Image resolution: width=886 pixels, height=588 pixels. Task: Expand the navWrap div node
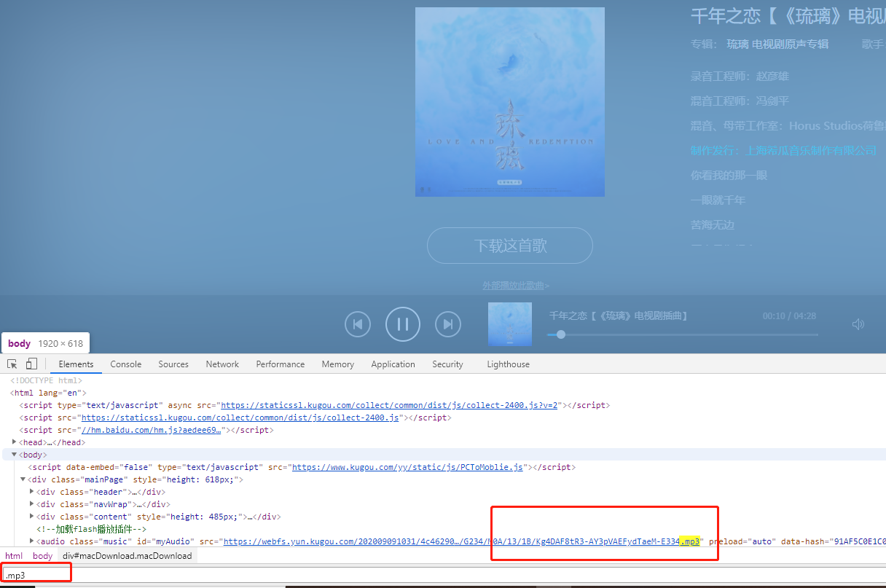coord(32,504)
